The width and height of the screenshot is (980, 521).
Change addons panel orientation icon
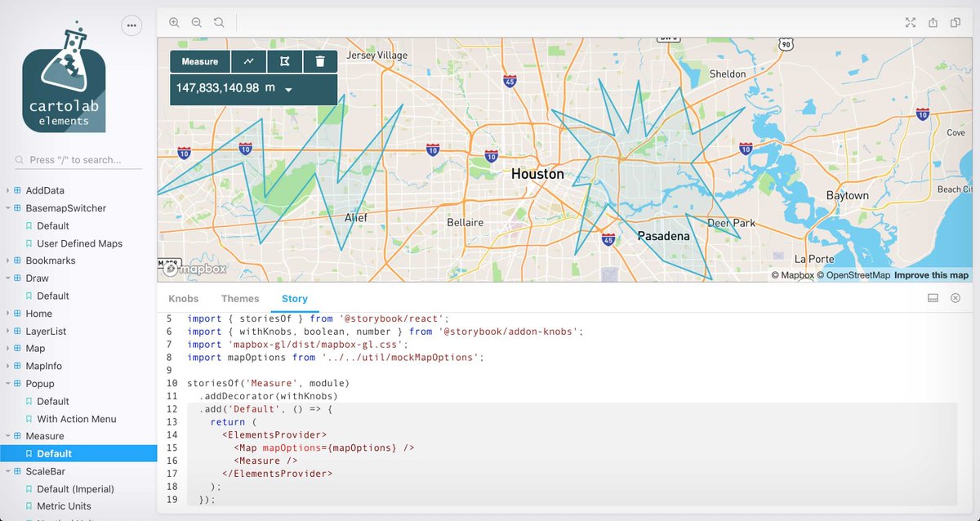click(x=933, y=298)
